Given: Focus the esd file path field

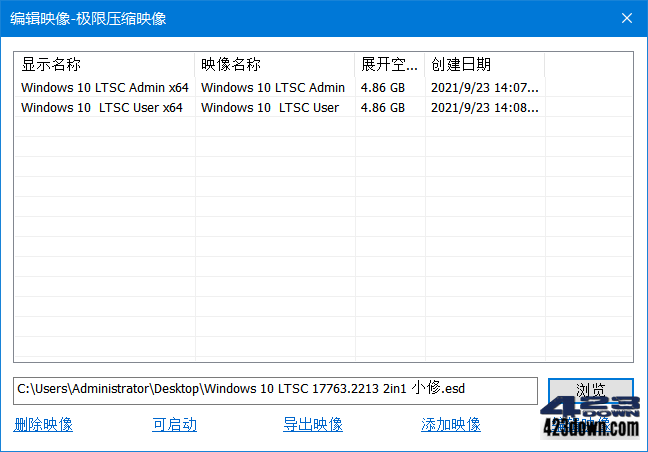Looking at the screenshot, I should [x=275, y=390].
